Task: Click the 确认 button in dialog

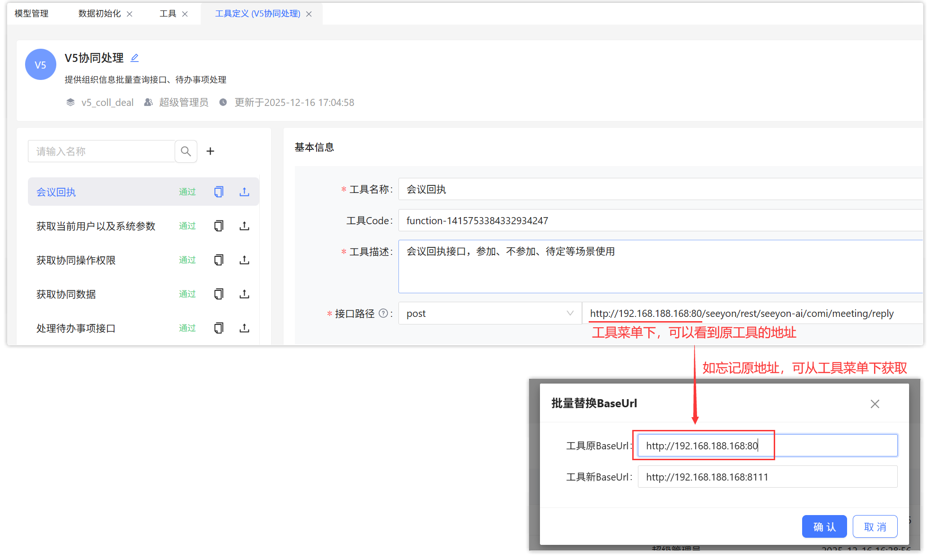Action: pyautogui.click(x=824, y=526)
